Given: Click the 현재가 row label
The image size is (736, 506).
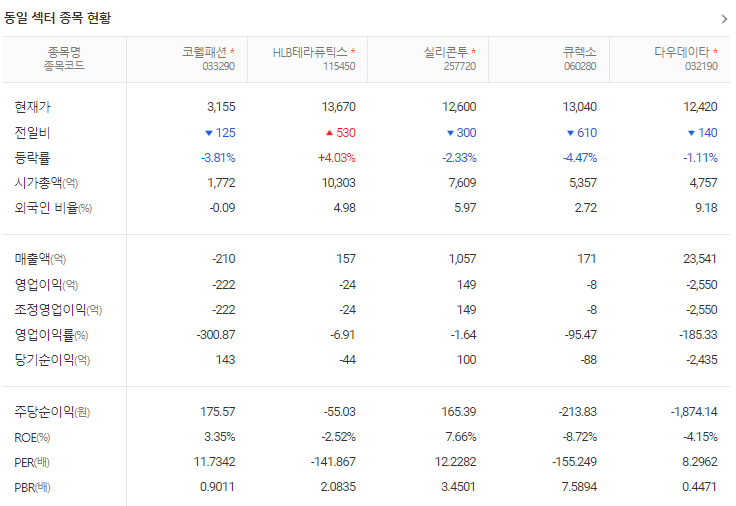Looking at the screenshot, I should click(32, 107).
